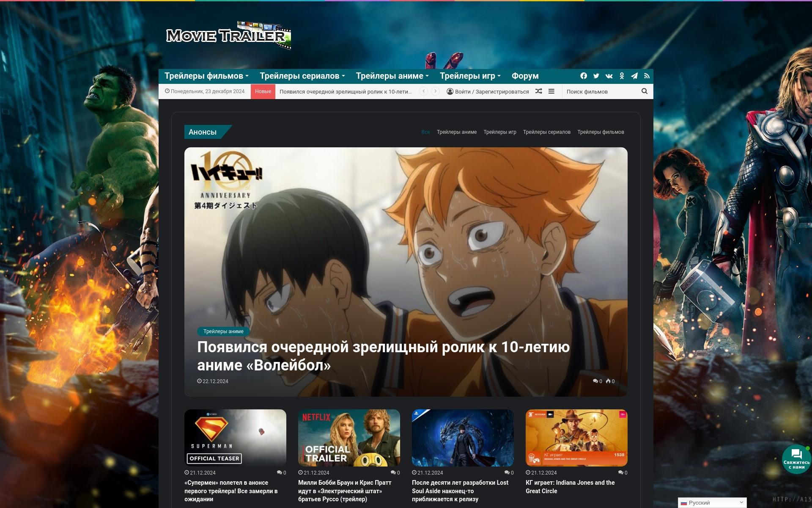The image size is (812, 508).
Task: Open the Lost Soul Aside thumbnail
Action: click(x=463, y=438)
